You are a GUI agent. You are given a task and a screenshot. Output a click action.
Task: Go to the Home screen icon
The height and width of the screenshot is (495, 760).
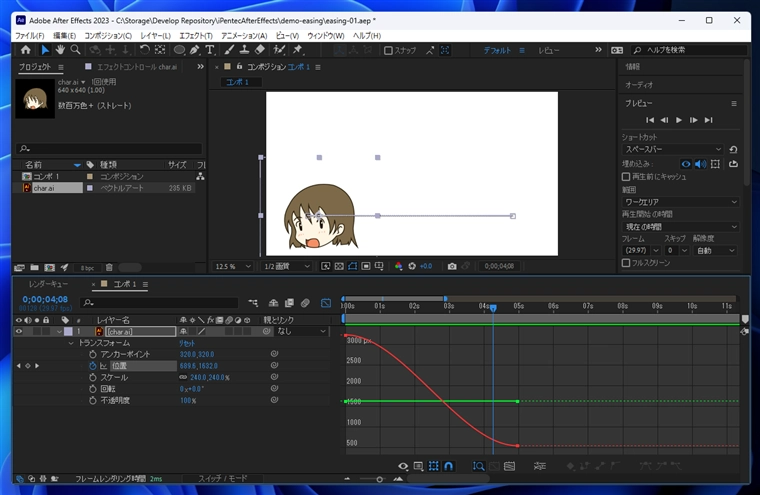[x=26, y=49]
